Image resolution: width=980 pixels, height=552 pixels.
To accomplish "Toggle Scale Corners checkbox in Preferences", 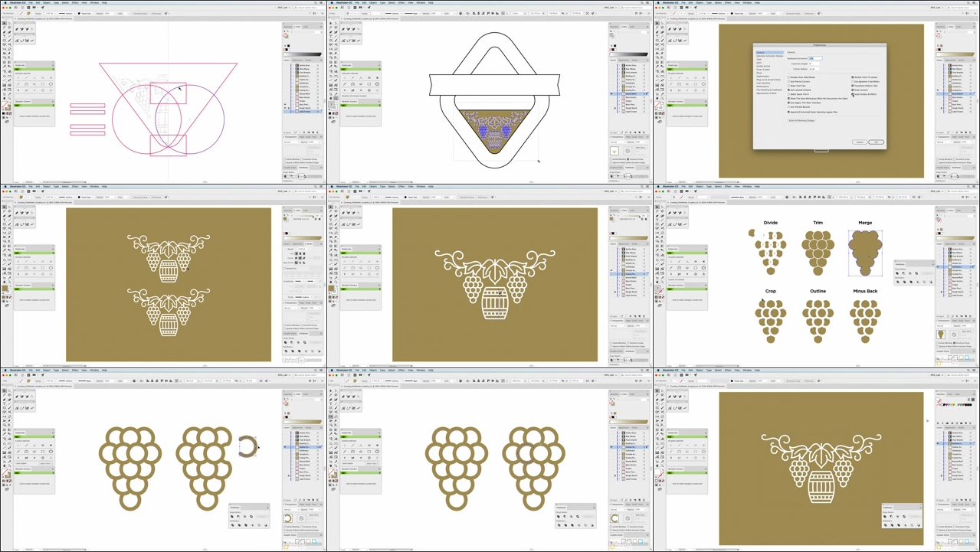I will point(853,90).
